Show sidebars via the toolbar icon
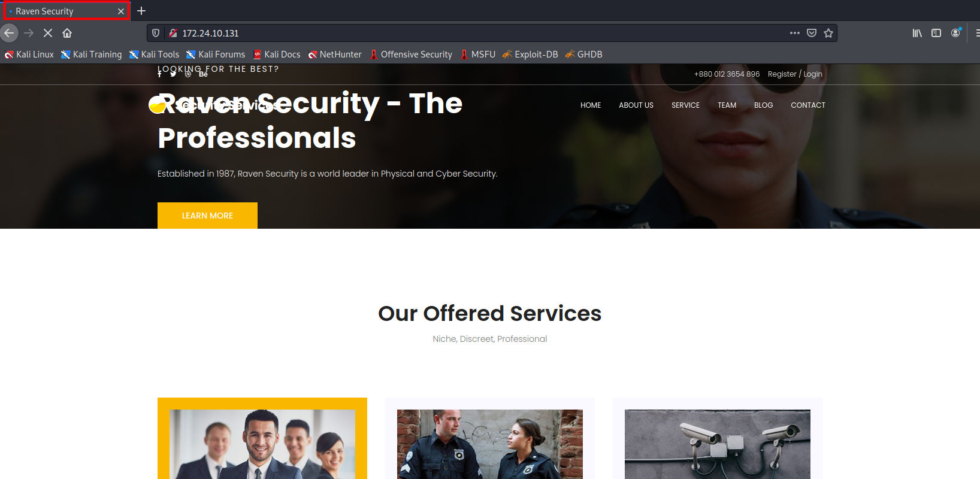 click(x=936, y=33)
